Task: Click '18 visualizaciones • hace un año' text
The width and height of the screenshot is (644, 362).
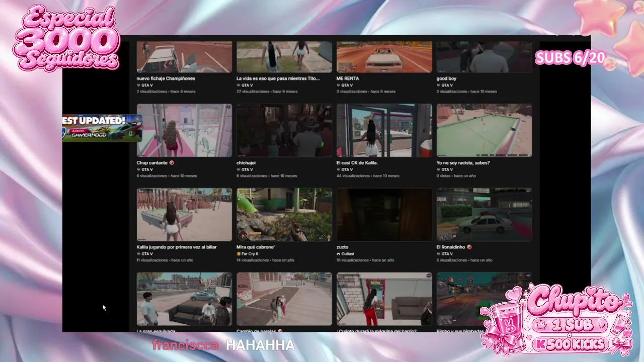Action: (365, 260)
